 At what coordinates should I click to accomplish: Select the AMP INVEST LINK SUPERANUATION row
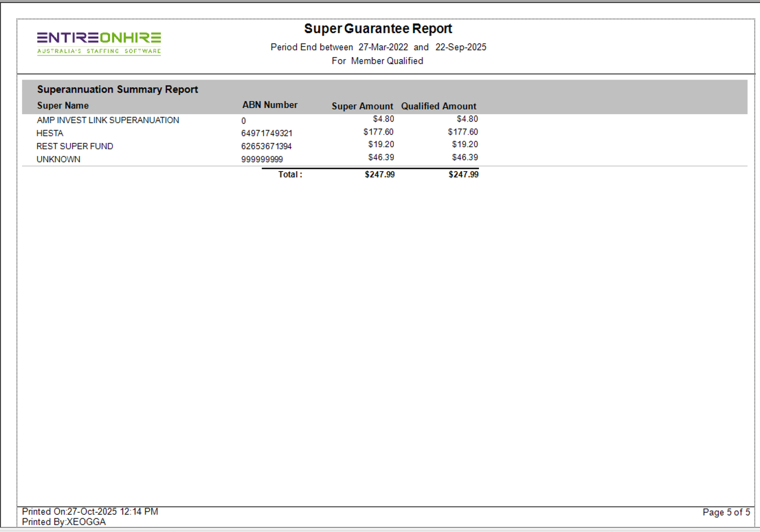tap(108, 120)
